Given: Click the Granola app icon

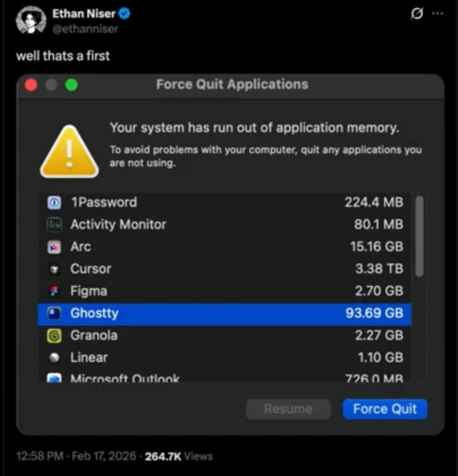Looking at the screenshot, I should [x=54, y=336].
